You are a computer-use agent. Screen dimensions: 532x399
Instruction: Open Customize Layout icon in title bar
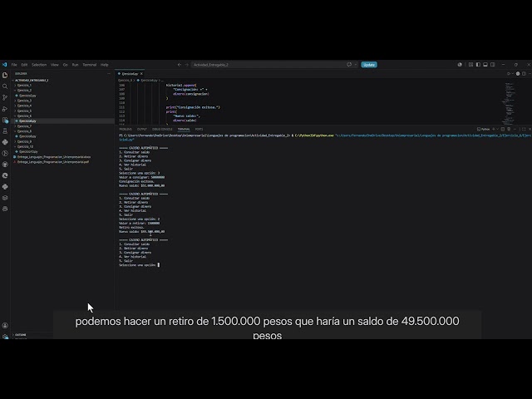[471, 65]
